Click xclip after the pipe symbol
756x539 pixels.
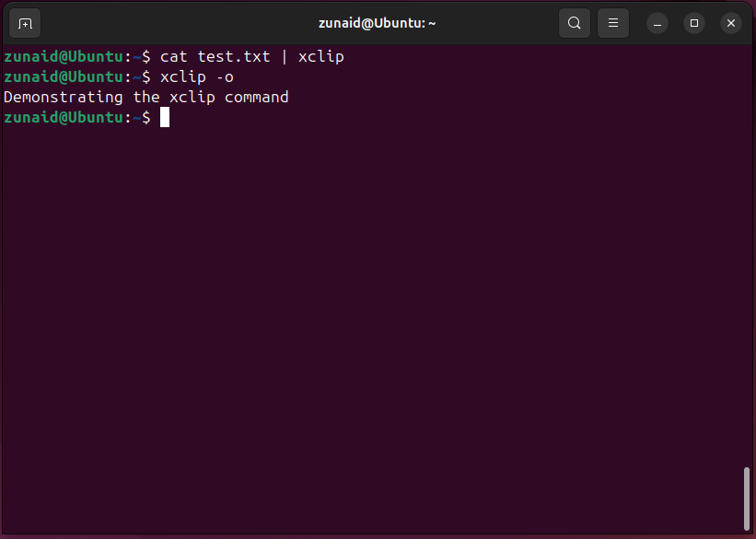[x=321, y=57]
